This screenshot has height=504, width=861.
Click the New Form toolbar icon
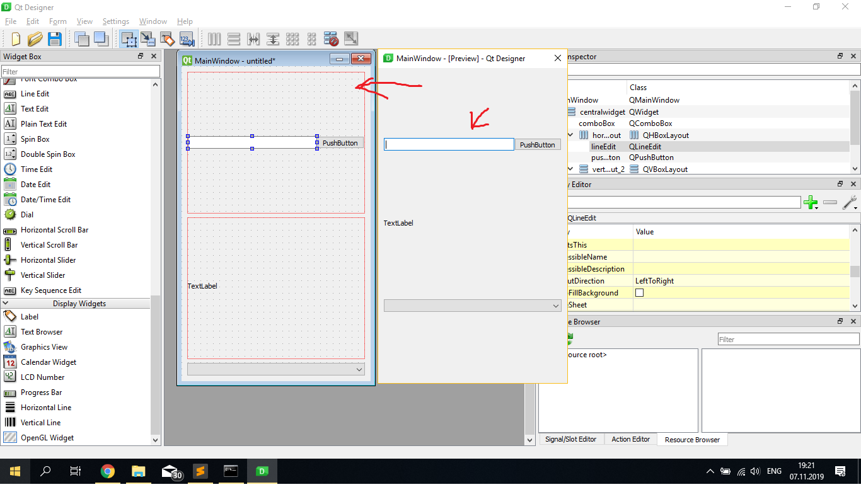[x=16, y=39]
